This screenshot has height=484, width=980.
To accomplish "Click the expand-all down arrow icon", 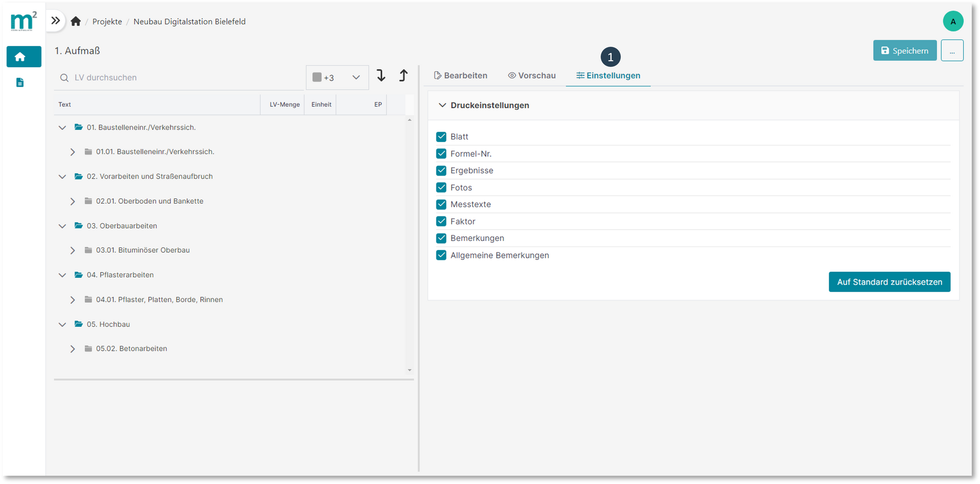I will click(x=381, y=76).
